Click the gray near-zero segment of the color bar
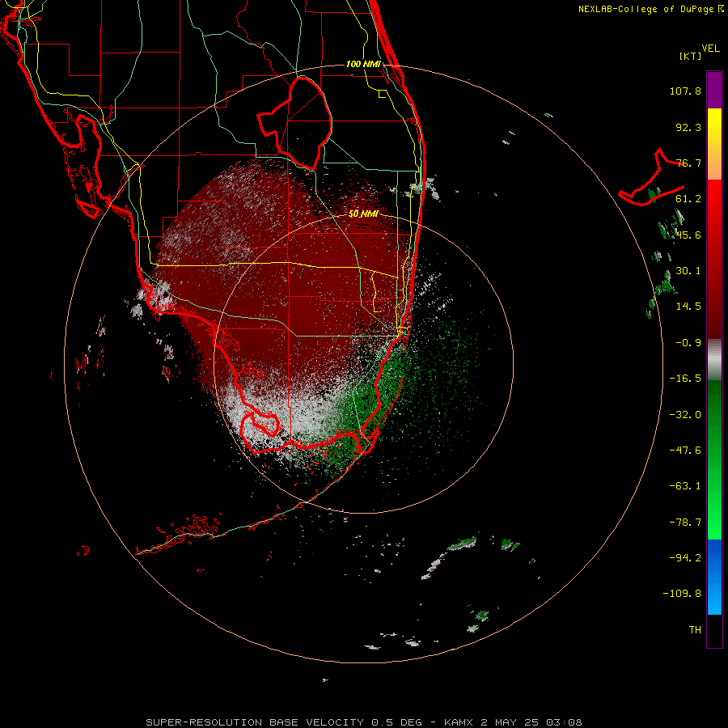This screenshot has height=728, width=728. point(714,360)
